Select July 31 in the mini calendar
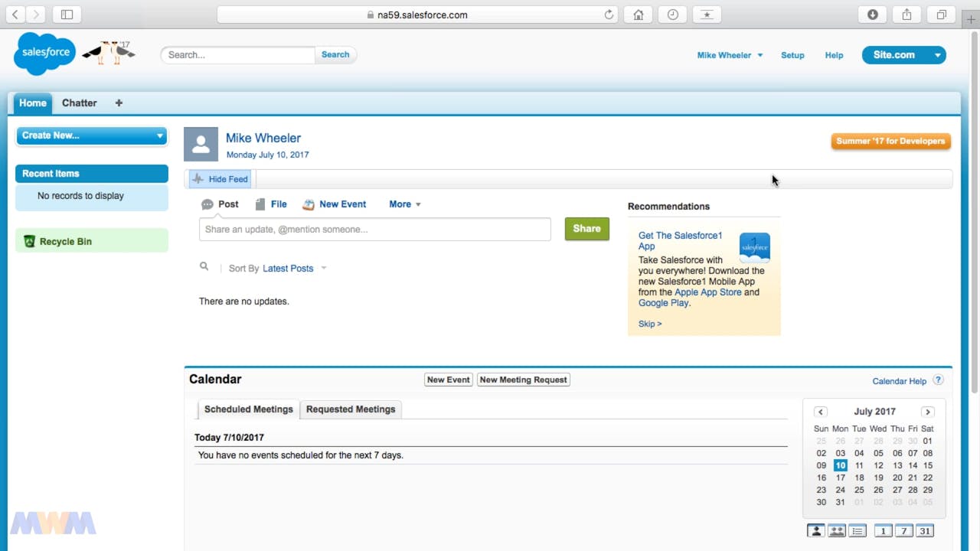 840,502
